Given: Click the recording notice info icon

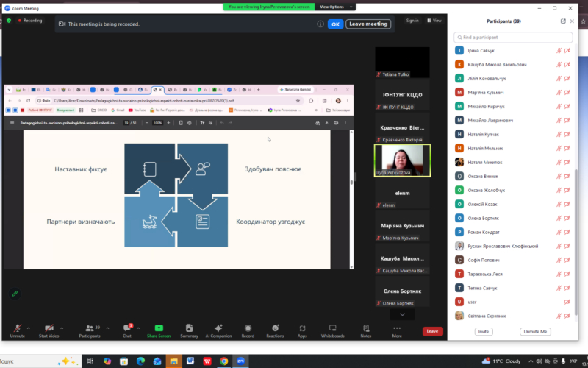Looking at the screenshot, I should (x=320, y=24).
